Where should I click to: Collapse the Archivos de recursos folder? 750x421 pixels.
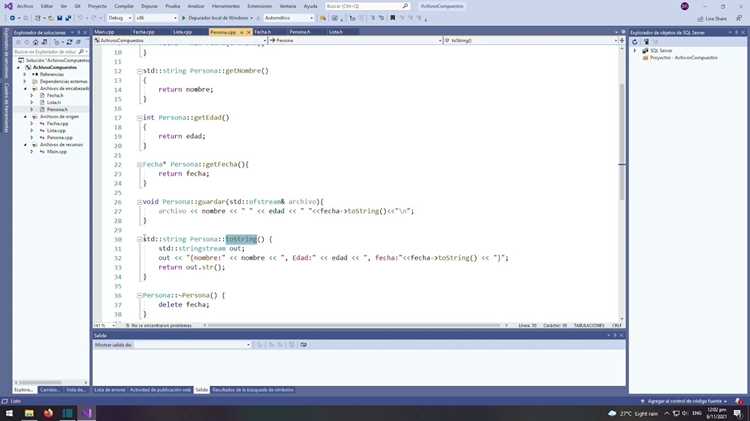(25, 144)
